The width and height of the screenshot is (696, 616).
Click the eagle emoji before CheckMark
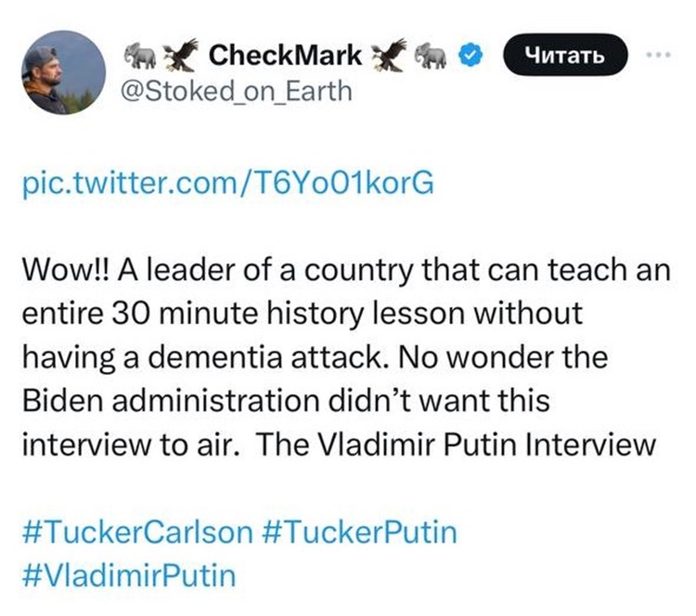(x=183, y=57)
